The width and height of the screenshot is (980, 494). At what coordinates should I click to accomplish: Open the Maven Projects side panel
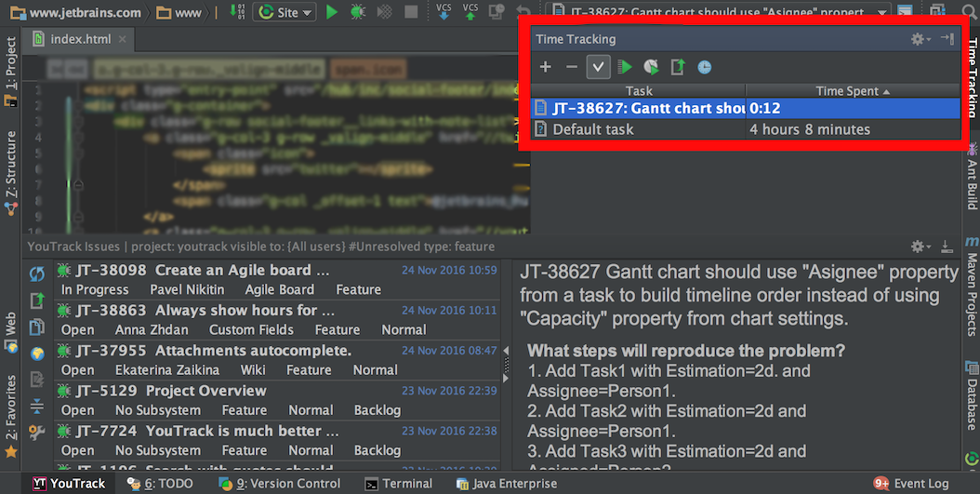(972, 287)
